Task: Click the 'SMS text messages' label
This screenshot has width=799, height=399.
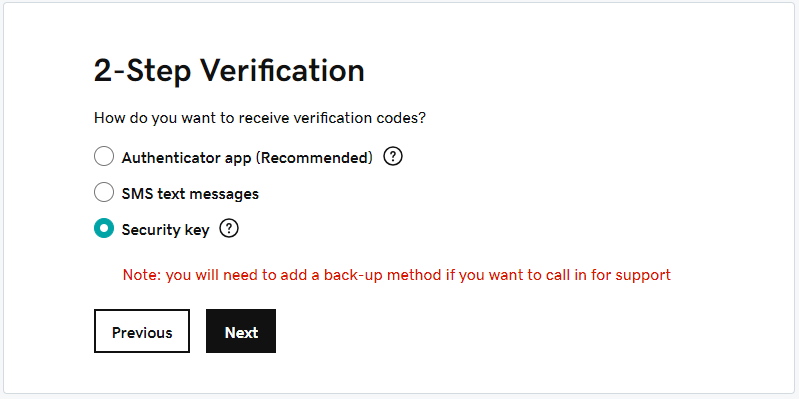Action: (190, 194)
